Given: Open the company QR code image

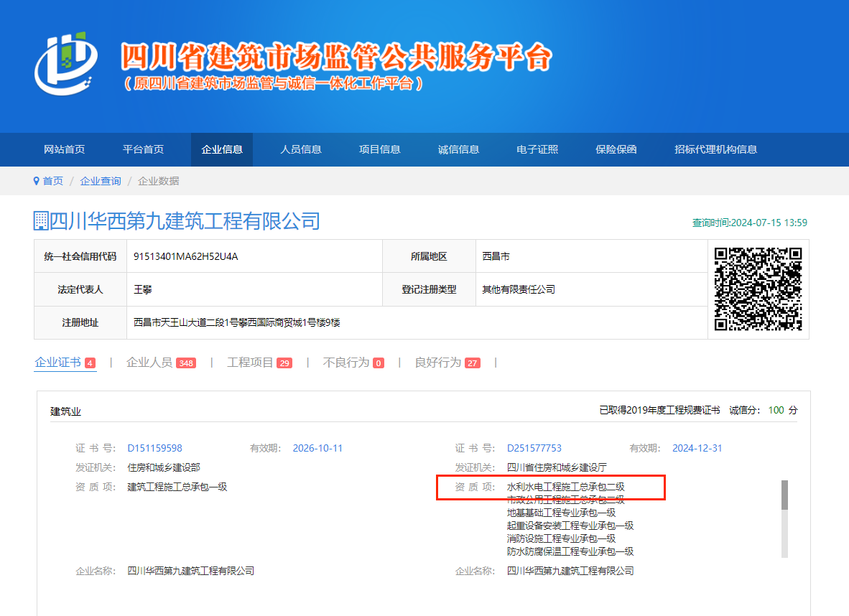Looking at the screenshot, I should click(x=758, y=289).
